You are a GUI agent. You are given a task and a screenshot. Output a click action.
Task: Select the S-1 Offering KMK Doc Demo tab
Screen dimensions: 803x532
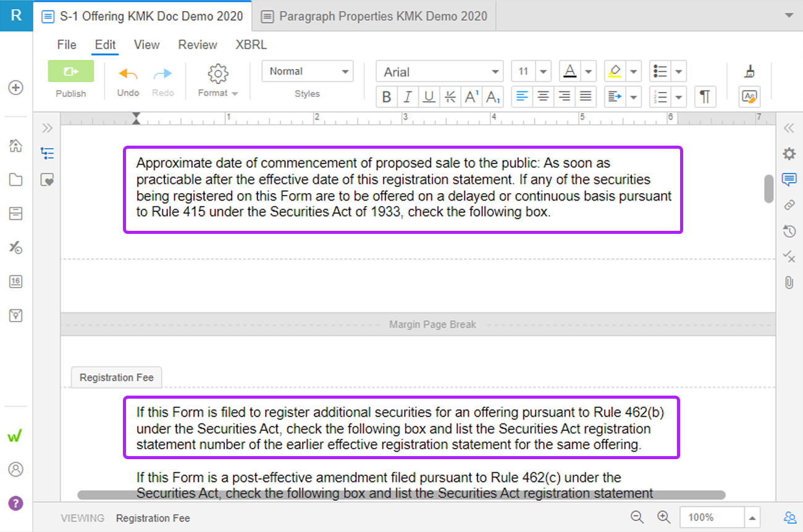tap(143, 16)
